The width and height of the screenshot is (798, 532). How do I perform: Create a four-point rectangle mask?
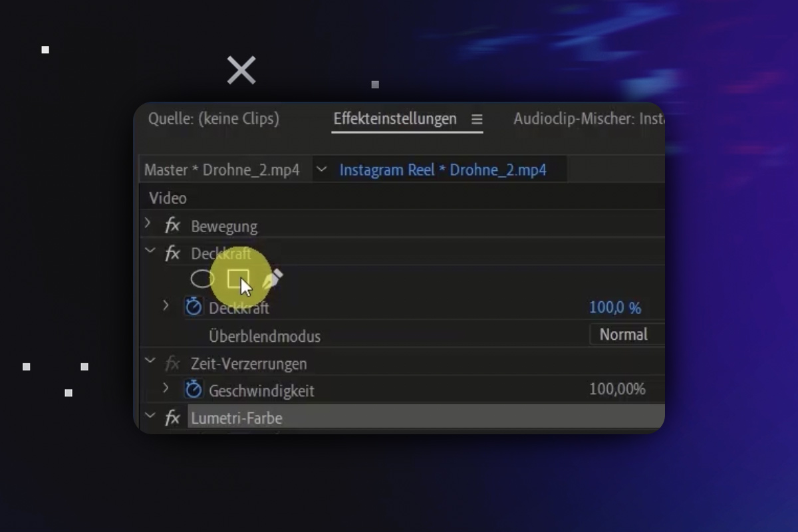click(x=237, y=279)
